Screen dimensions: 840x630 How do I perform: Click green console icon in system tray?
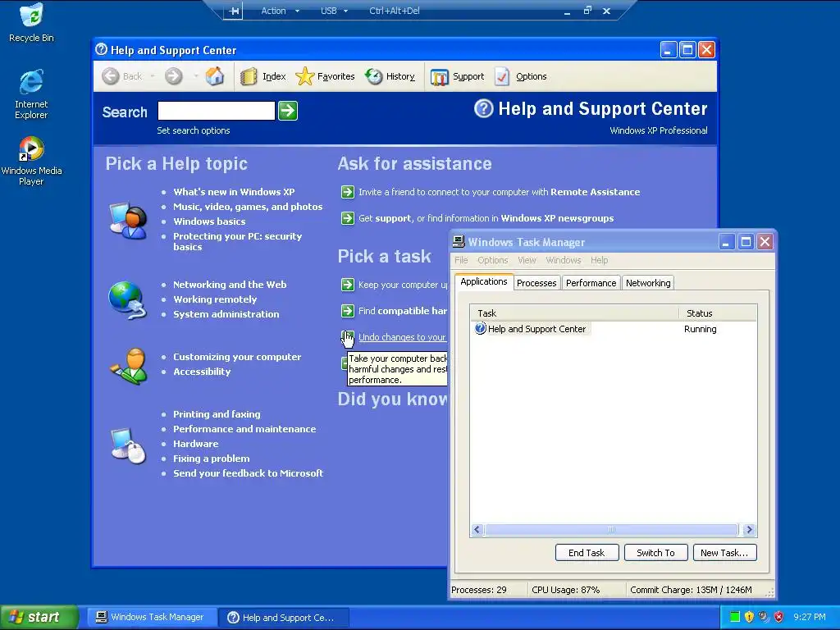pos(735,617)
